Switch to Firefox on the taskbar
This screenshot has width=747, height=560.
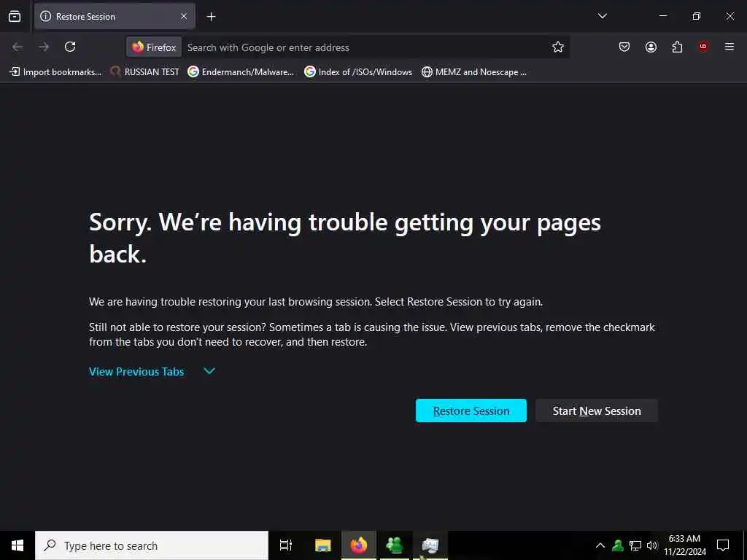point(359,545)
